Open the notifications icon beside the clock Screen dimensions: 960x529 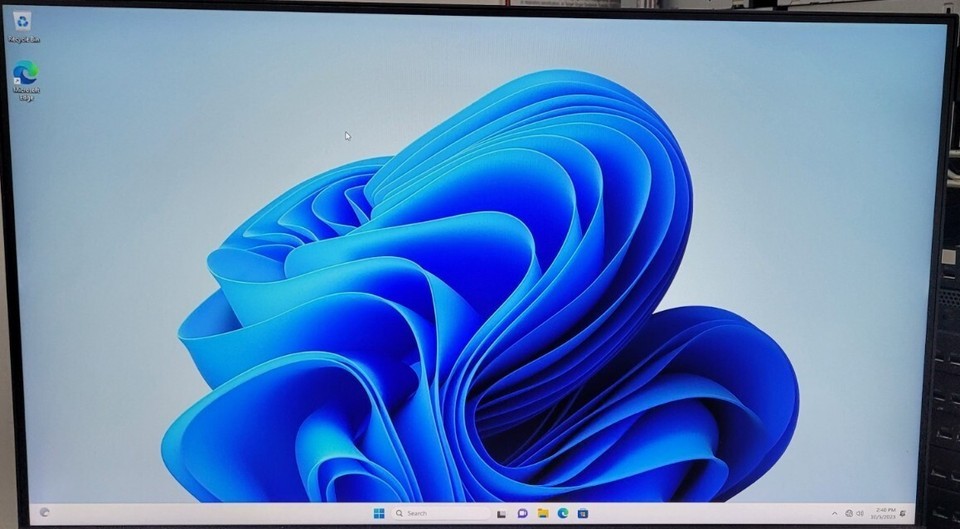tap(904, 513)
